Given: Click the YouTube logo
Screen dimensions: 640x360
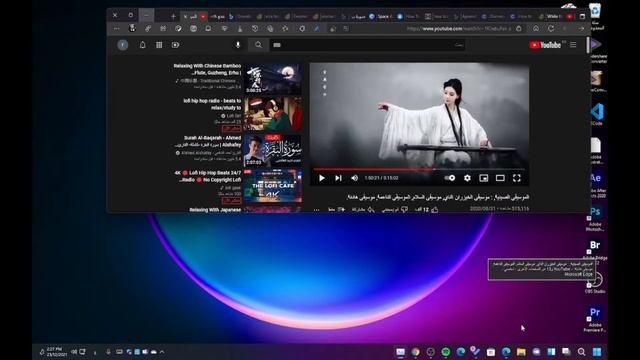Looking at the screenshot, I should click(545, 45).
